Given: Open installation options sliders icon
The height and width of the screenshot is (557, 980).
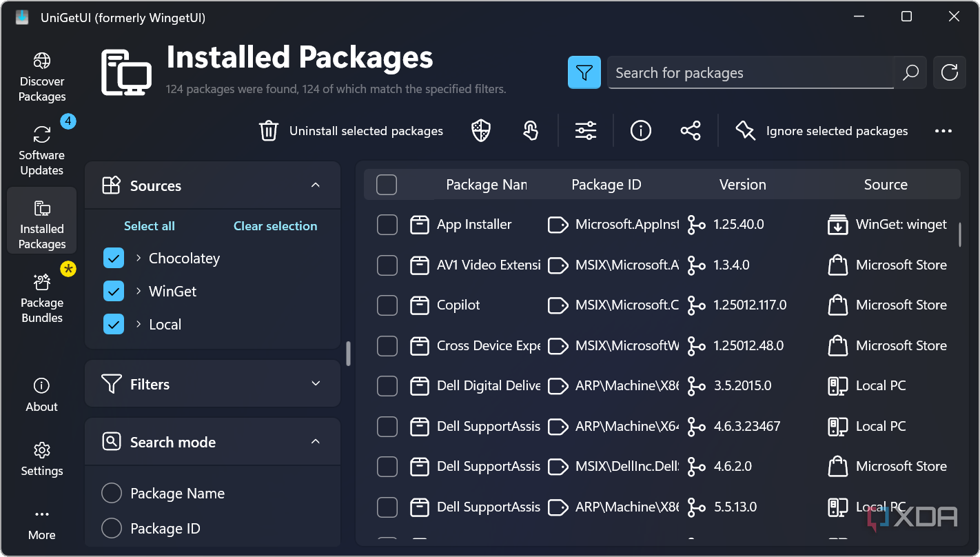Looking at the screenshot, I should pyautogui.click(x=586, y=130).
